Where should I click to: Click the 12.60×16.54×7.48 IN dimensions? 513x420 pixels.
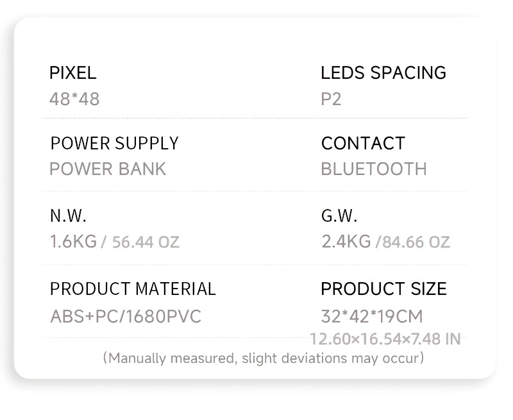tap(385, 339)
